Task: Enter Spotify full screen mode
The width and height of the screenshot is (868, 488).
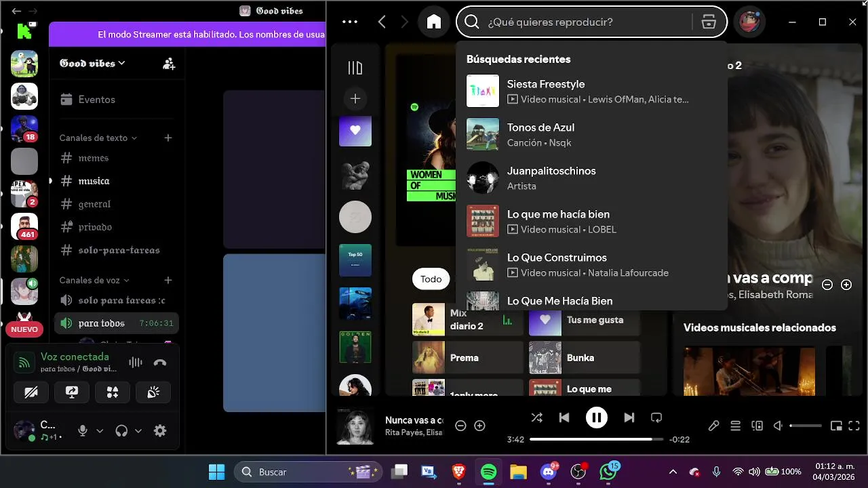Action: click(x=854, y=426)
